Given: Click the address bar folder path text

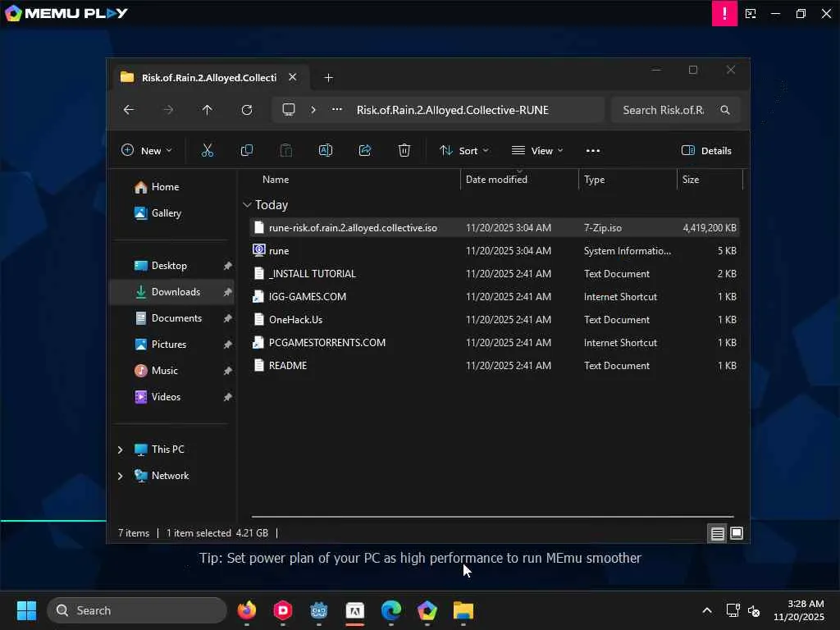Looking at the screenshot, I should (453, 110).
